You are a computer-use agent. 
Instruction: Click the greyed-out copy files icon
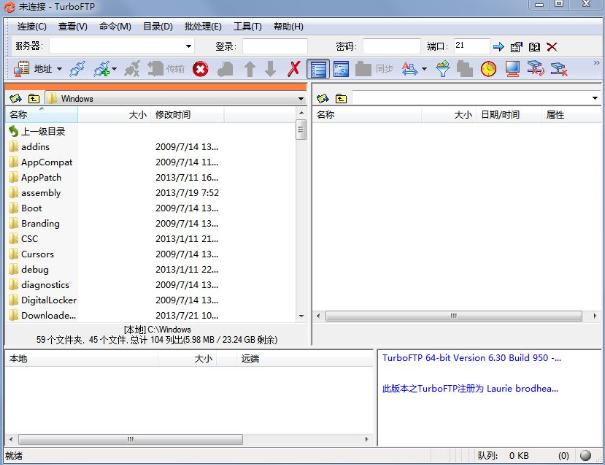point(465,69)
